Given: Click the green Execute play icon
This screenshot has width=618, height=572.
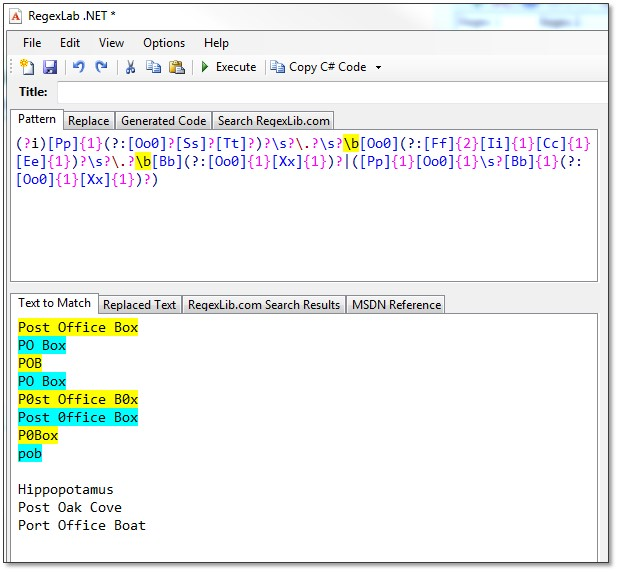Looking at the screenshot, I should (x=205, y=67).
